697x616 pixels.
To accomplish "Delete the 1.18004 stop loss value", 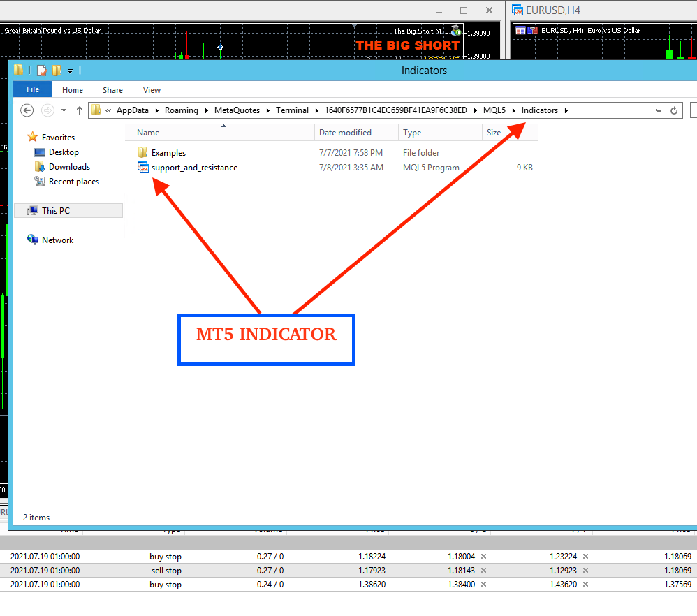I will (483, 557).
